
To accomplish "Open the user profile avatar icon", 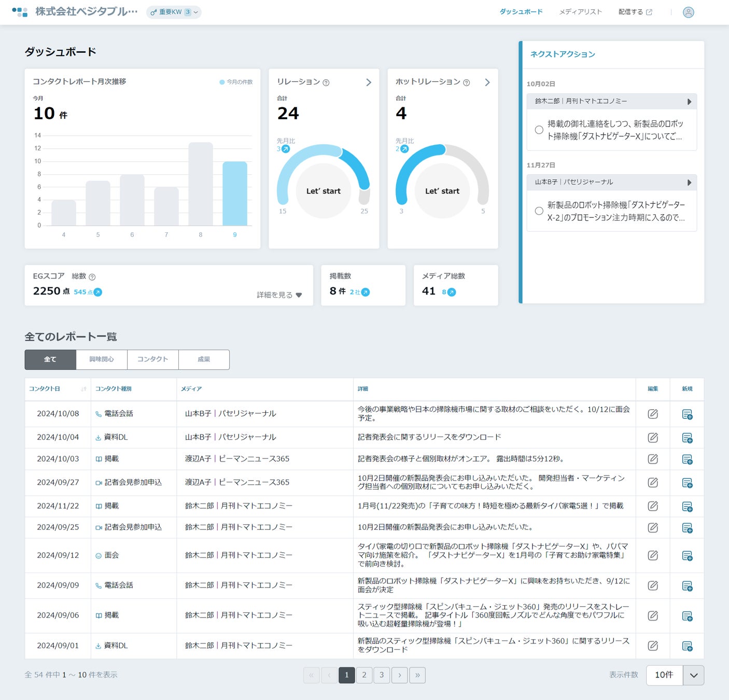I will tap(688, 12).
